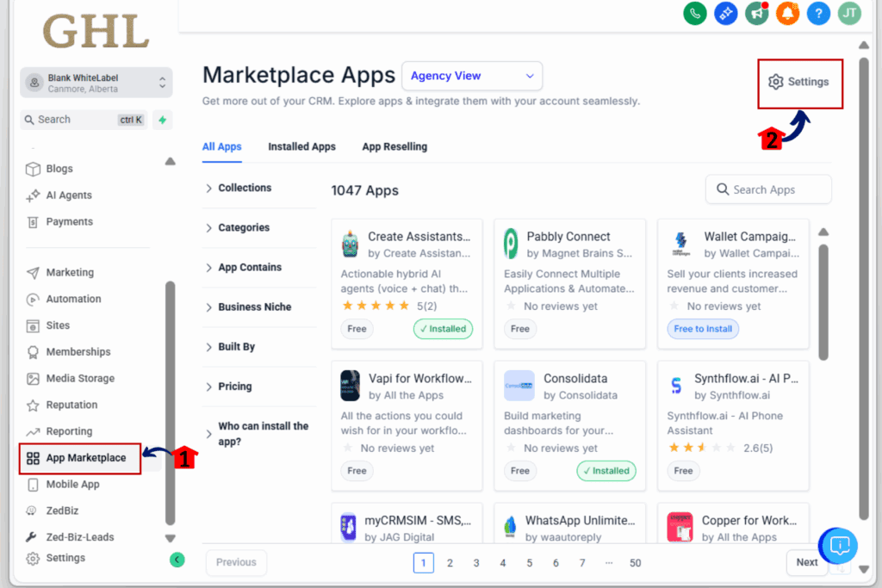This screenshot has height=588, width=882.
Task: Go to page 50 of apps
Action: pos(635,563)
